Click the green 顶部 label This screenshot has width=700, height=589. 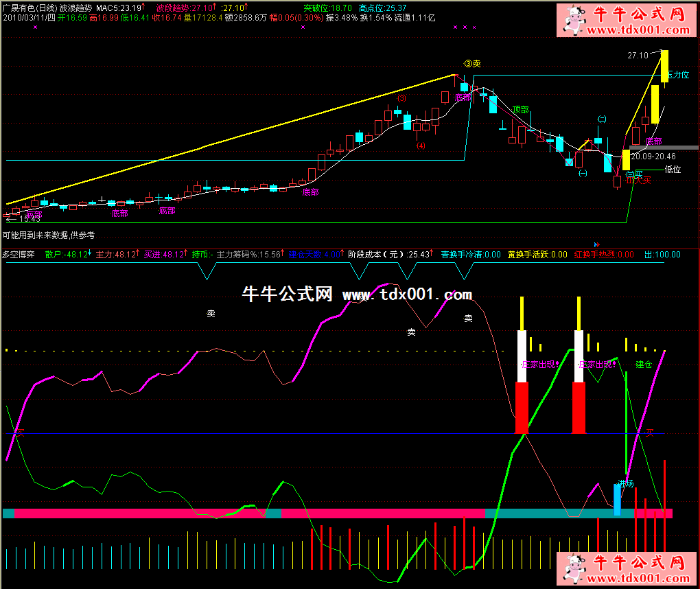pos(520,109)
